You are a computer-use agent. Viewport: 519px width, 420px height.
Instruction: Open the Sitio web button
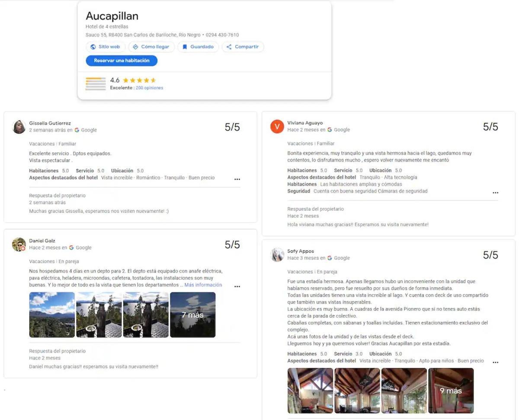pyautogui.click(x=106, y=47)
